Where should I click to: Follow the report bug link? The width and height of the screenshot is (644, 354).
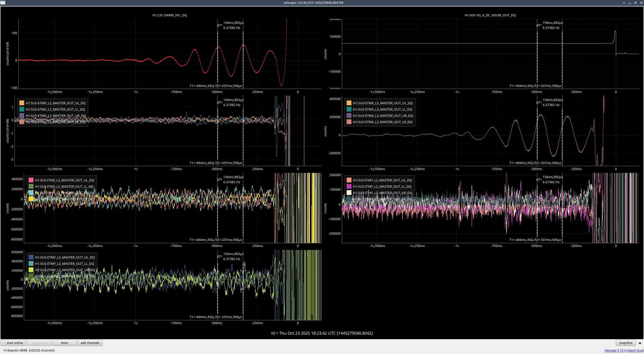[635, 350]
